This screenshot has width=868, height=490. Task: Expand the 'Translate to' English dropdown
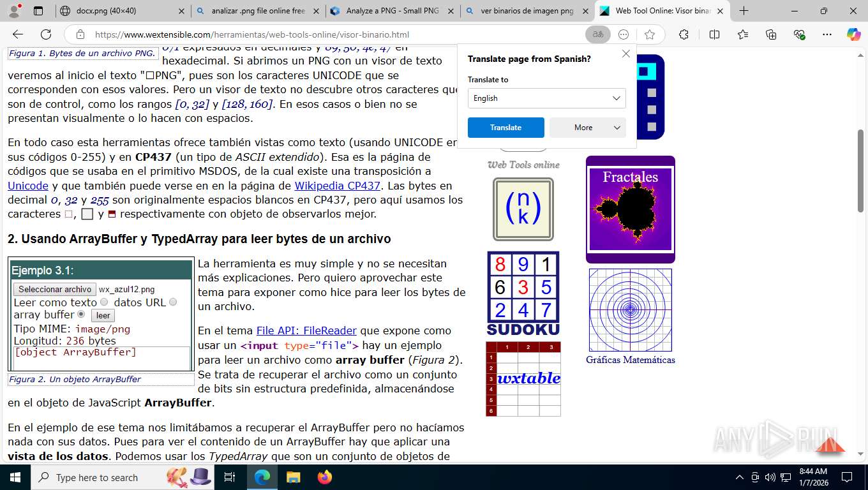click(x=547, y=98)
